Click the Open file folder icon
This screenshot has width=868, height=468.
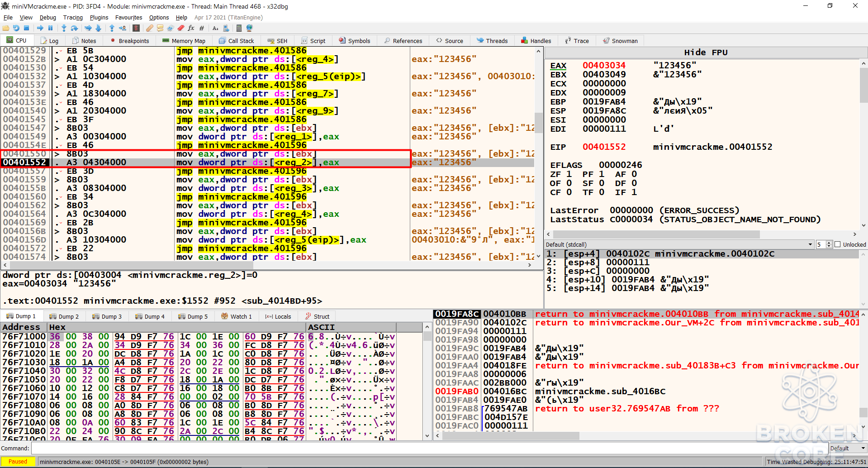point(6,28)
